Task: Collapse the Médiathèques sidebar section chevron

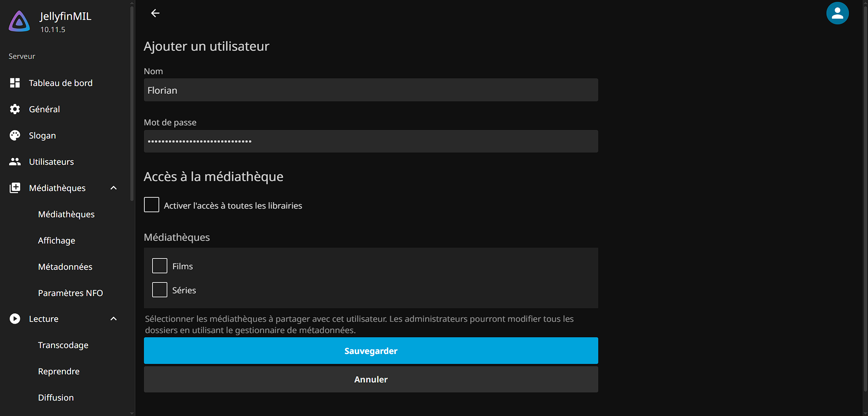Action: 114,188
